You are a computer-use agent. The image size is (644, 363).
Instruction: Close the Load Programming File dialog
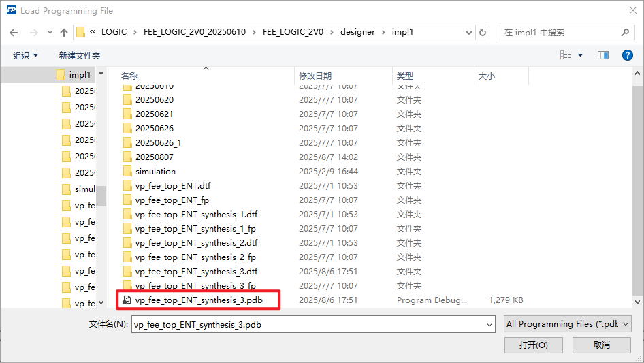(x=633, y=10)
